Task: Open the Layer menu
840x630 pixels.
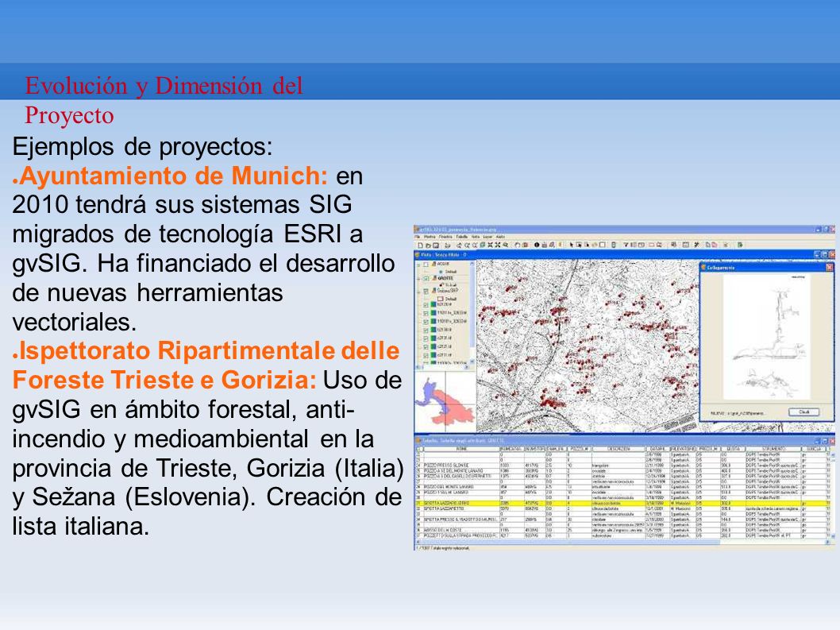Action: pyautogui.click(x=488, y=237)
